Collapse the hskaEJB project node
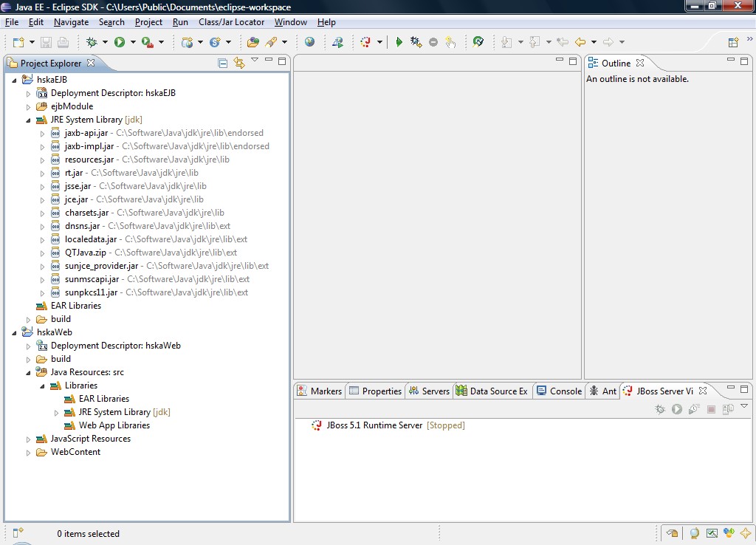The width and height of the screenshot is (756, 545). click(x=14, y=80)
